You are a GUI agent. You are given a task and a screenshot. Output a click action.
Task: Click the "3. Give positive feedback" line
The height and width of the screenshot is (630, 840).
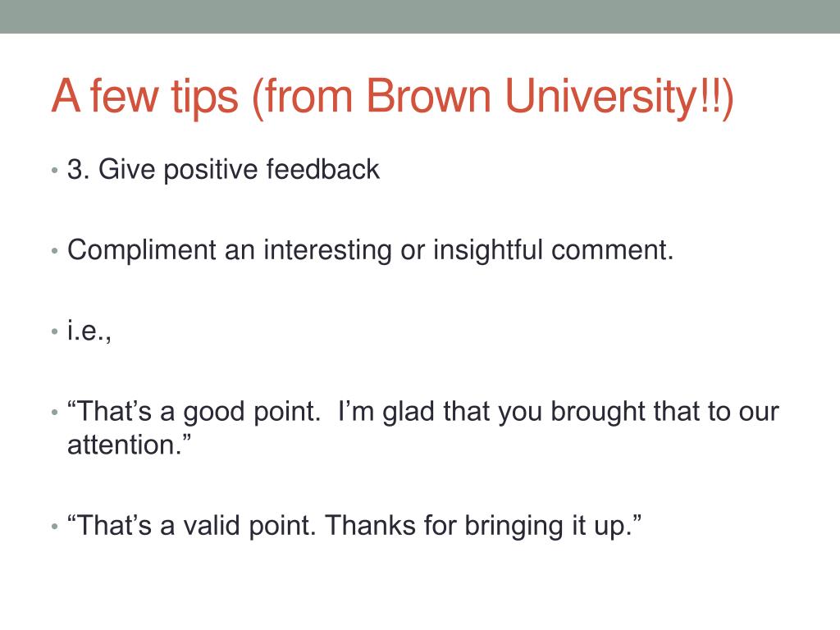(223, 170)
